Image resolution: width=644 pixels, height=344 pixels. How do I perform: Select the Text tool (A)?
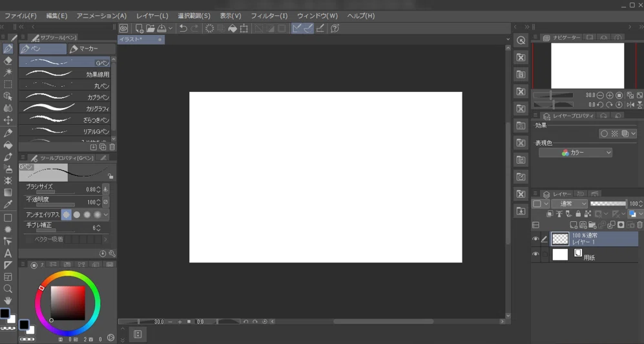(x=8, y=253)
